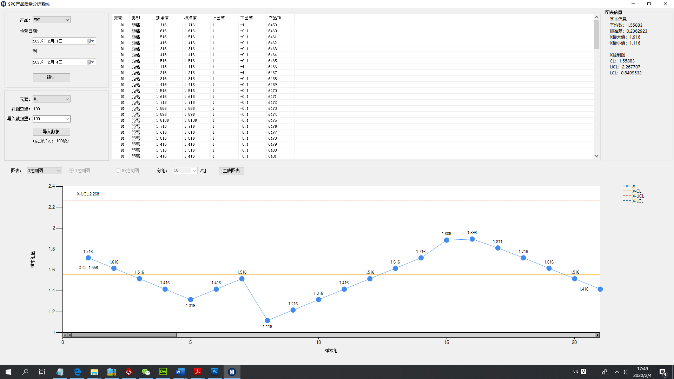Image resolution: width=674 pixels, height=379 pixels.
Task: Toggle the X-UCL legend entry
Action: pyautogui.click(x=633, y=196)
